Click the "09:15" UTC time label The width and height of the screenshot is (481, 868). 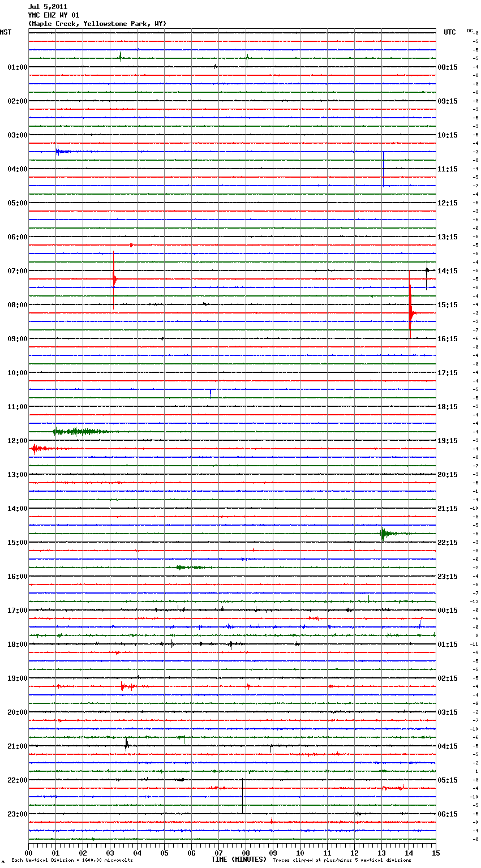[448, 101]
